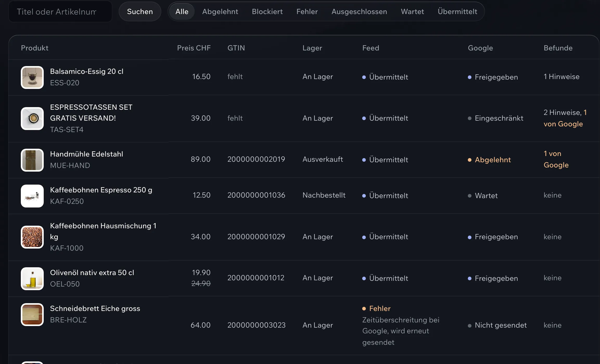Viewport: 600px width, 364px height.
Task: Click the GTIN column header
Action: click(236, 48)
